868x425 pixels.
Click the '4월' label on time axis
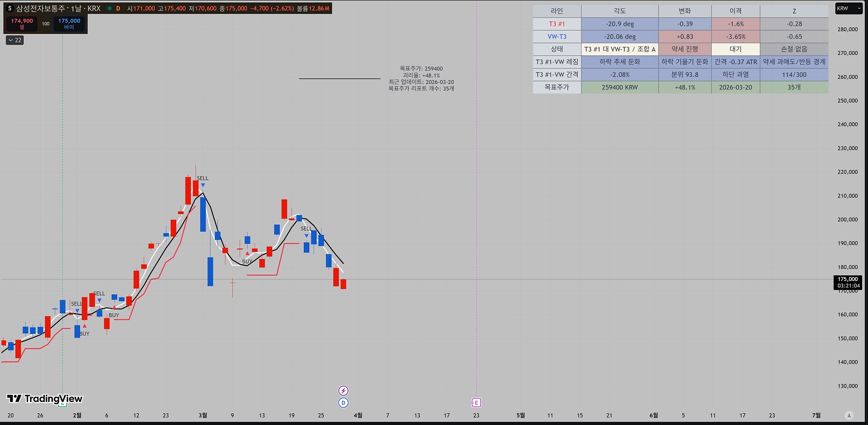(x=358, y=416)
